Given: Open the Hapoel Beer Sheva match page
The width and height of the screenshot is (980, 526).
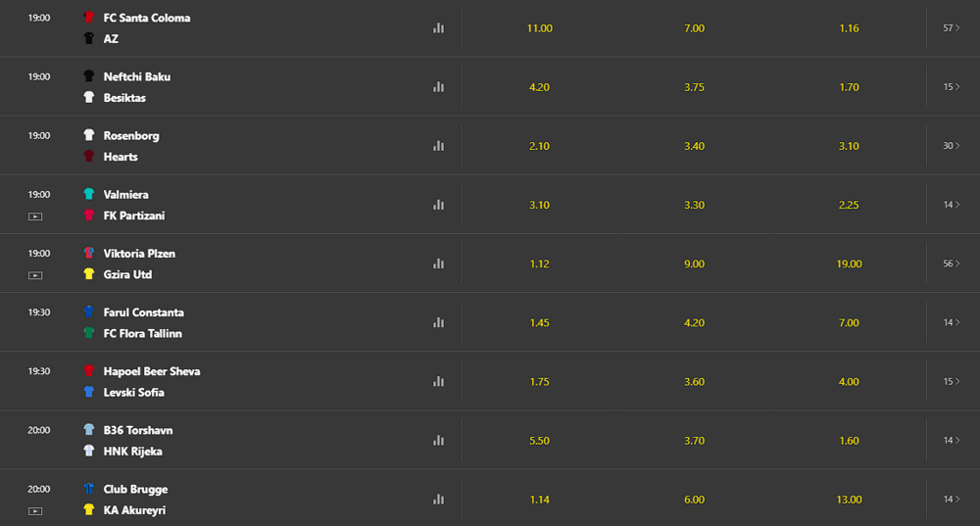Looking at the screenshot, I should (x=151, y=371).
